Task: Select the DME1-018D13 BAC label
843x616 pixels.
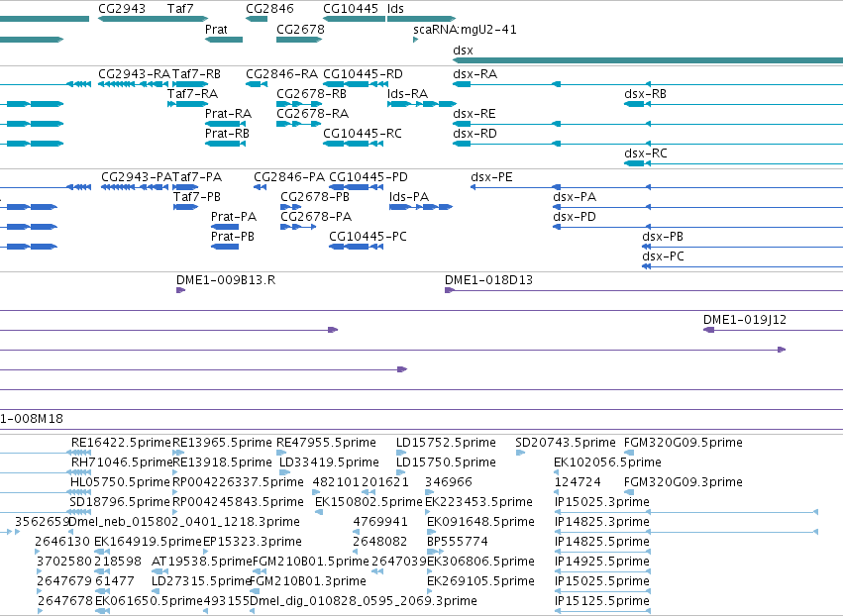Action: pos(488,280)
